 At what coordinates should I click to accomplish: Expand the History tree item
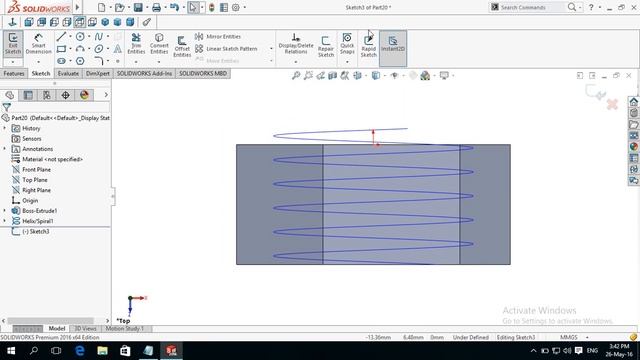(4, 128)
